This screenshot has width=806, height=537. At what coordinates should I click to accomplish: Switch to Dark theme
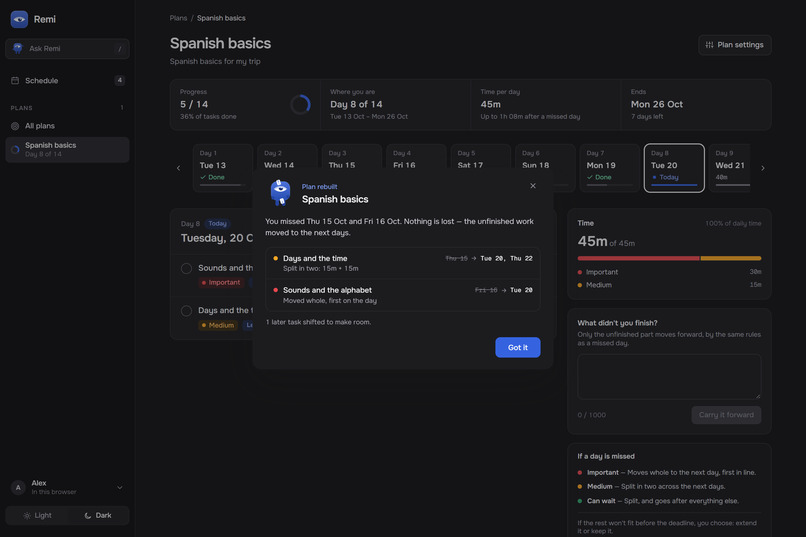point(98,515)
